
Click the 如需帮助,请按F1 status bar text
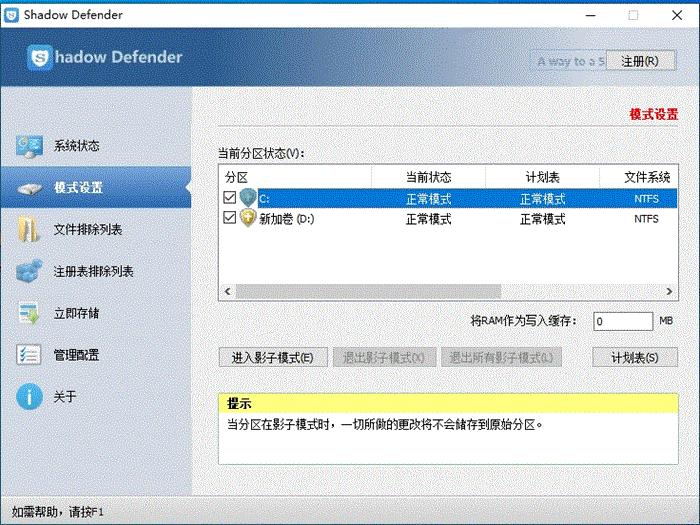58,512
